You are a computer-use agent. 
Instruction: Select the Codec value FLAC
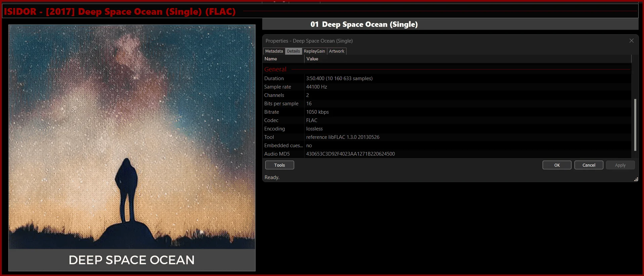pyautogui.click(x=312, y=120)
